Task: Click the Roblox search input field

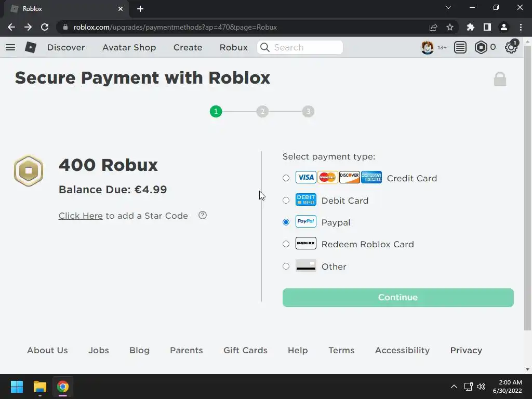Action: tap(300, 47)
